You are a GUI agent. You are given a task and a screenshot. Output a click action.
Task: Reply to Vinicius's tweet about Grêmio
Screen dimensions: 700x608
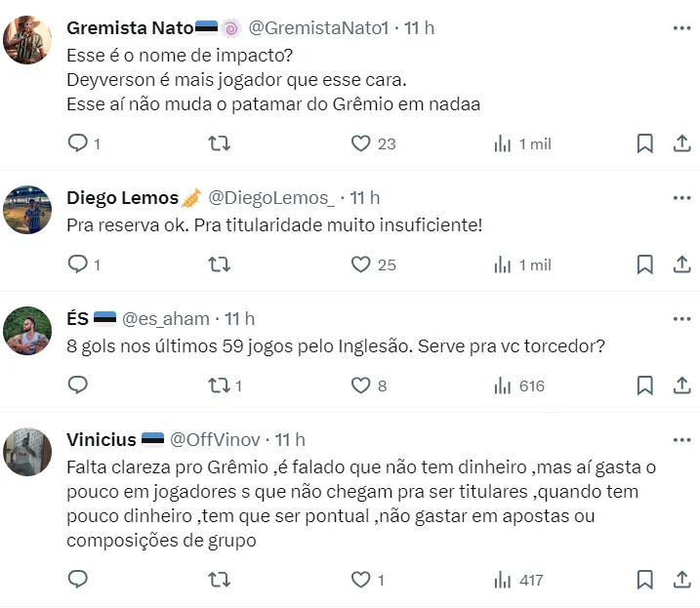pyautogui.click(x=78, y=580)
